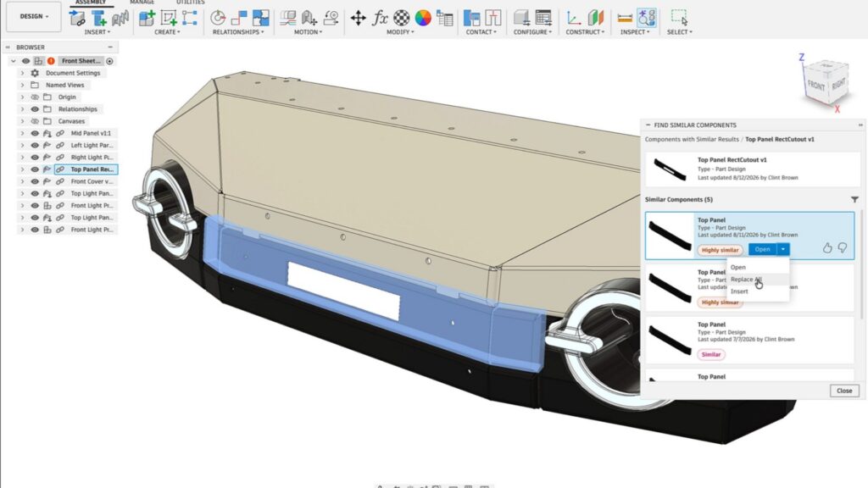Click the first Motion group icon
Image resolution: width=868 pixels, height=488 pixels.
pos(287,18)
